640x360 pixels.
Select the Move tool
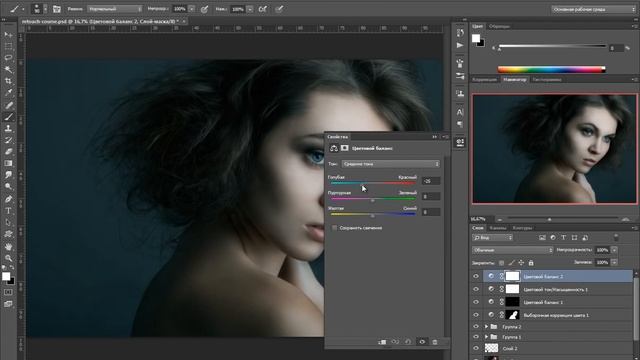(8, 35)
